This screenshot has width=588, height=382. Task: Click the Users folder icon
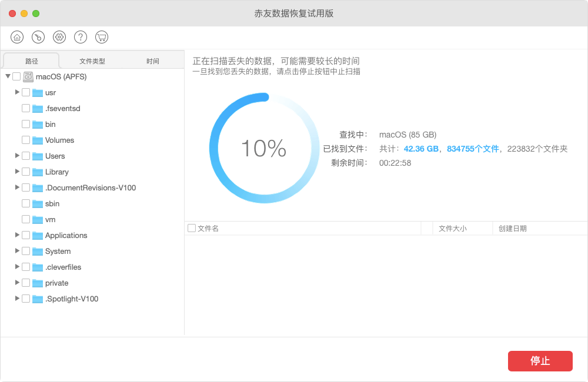[x=38, y=156]
